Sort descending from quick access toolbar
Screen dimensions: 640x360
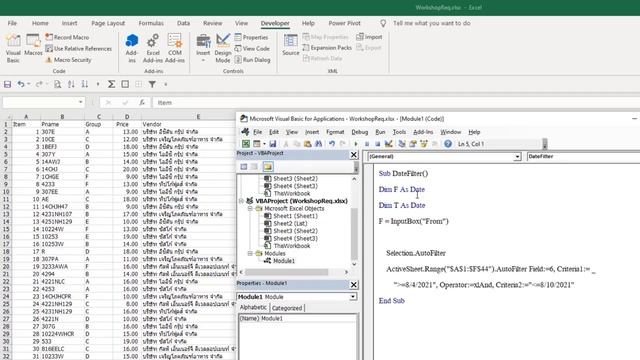[x=84, y=84]
